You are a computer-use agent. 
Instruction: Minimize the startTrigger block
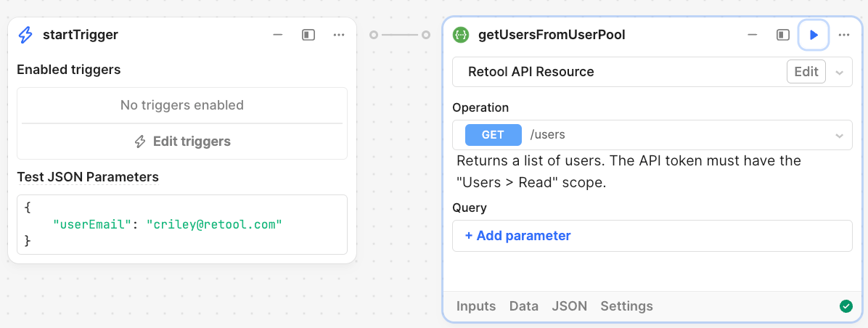[x=278, y=35]
